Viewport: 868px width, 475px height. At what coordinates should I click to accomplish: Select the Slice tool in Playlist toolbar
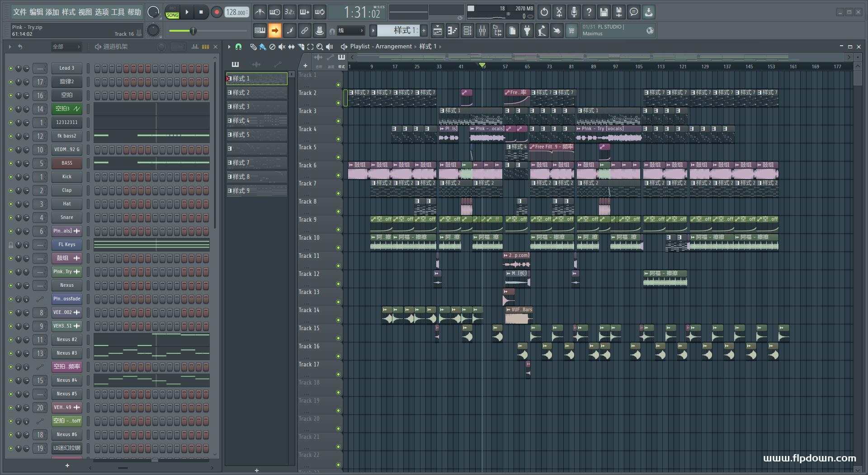(301, 47)
